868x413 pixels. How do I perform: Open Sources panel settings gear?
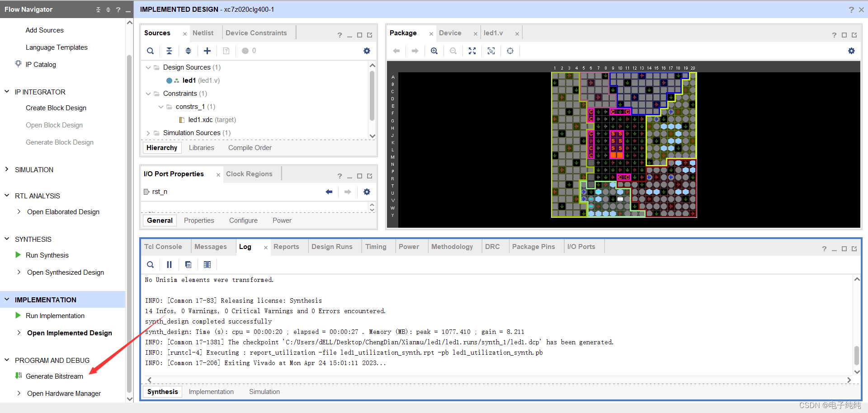point(367,51)
